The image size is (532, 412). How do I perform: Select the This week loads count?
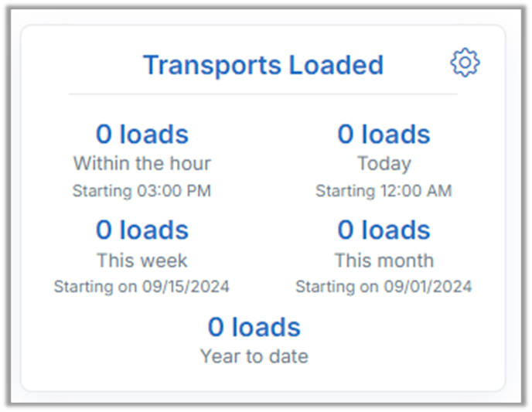point(142,230)
